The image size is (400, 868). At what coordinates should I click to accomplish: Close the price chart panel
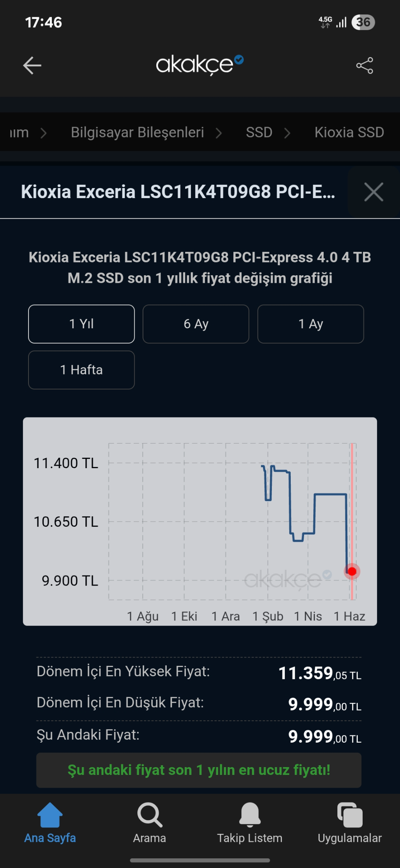click(x=373, y=192)
